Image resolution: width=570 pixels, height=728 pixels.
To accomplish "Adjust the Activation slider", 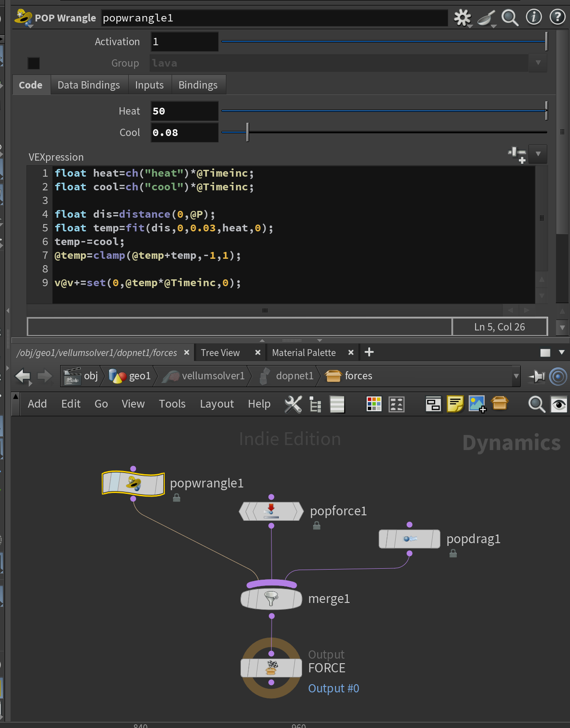I will (x=384, y=42).
